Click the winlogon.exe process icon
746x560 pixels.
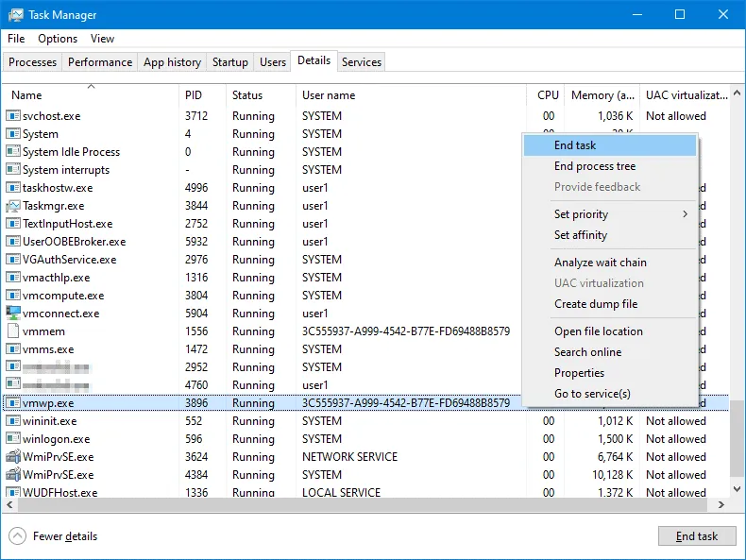[13, 439]
